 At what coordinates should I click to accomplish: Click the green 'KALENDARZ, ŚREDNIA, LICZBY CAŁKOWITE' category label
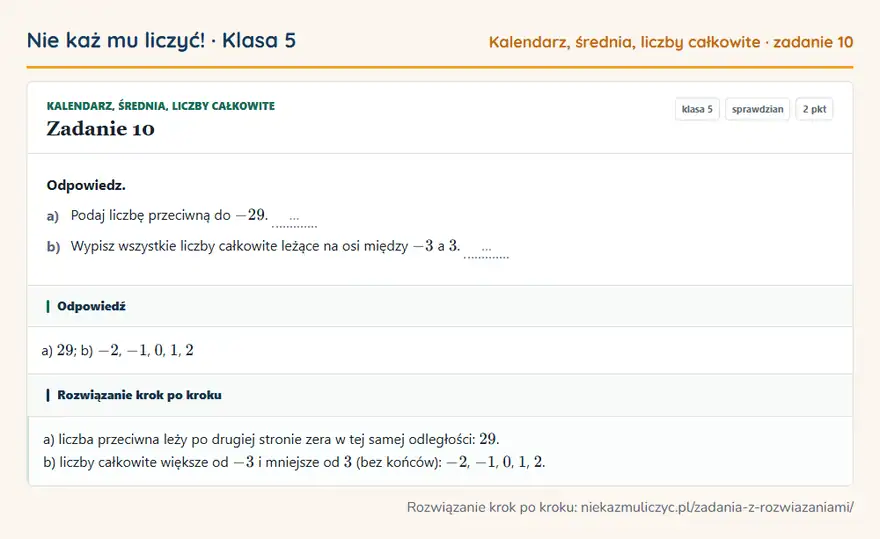[161, 106]
